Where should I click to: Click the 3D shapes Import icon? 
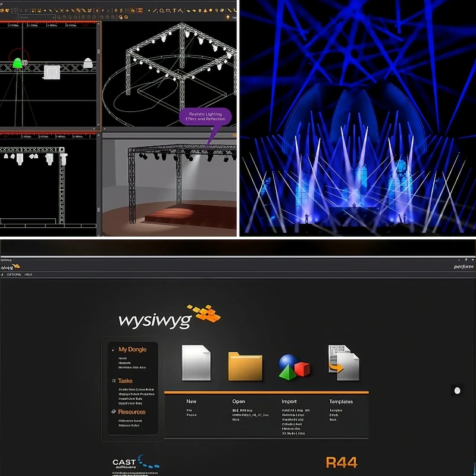click(x=294, y=367)
